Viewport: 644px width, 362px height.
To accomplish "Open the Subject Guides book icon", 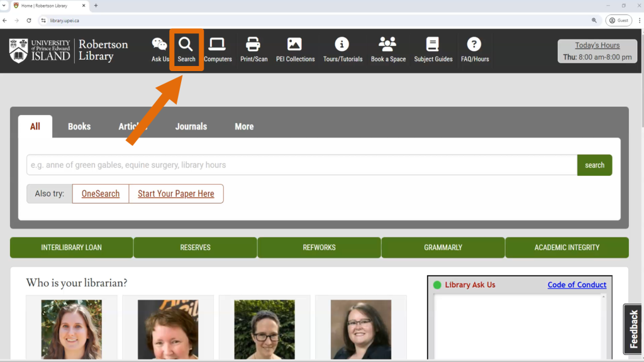I will click(433, 45).
